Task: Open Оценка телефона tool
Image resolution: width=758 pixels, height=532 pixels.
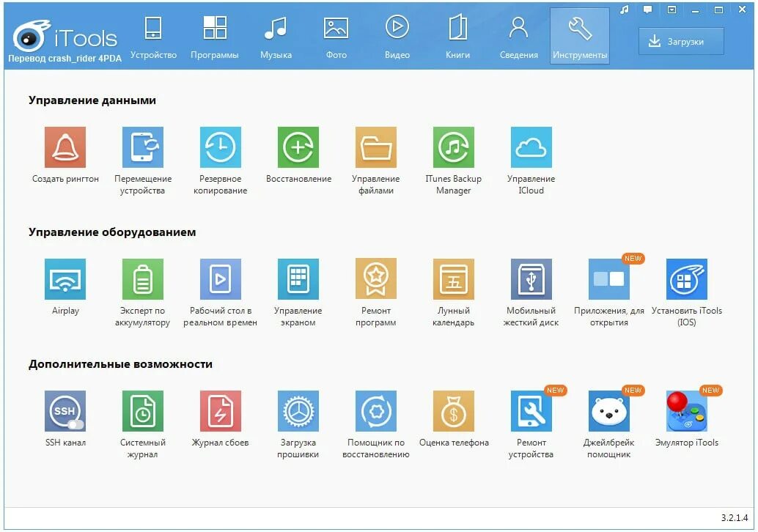Action: pyautogui.click(x=454, y=411)
